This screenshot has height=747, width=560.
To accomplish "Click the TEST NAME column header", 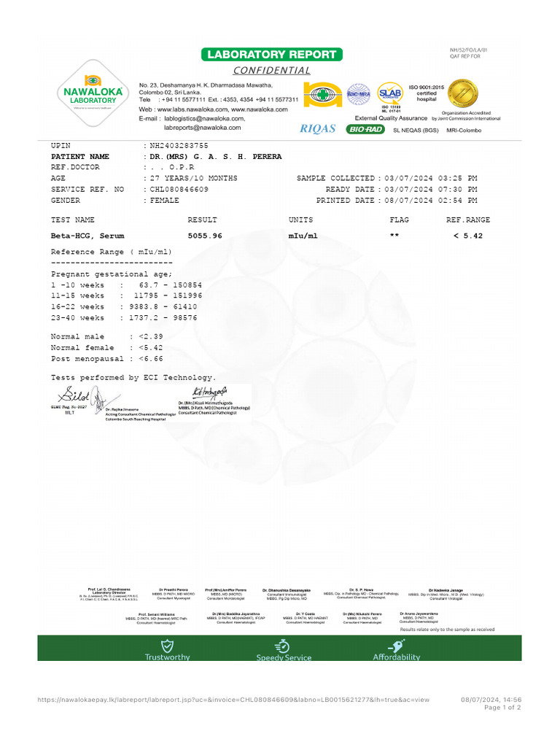I will point(73,220).
